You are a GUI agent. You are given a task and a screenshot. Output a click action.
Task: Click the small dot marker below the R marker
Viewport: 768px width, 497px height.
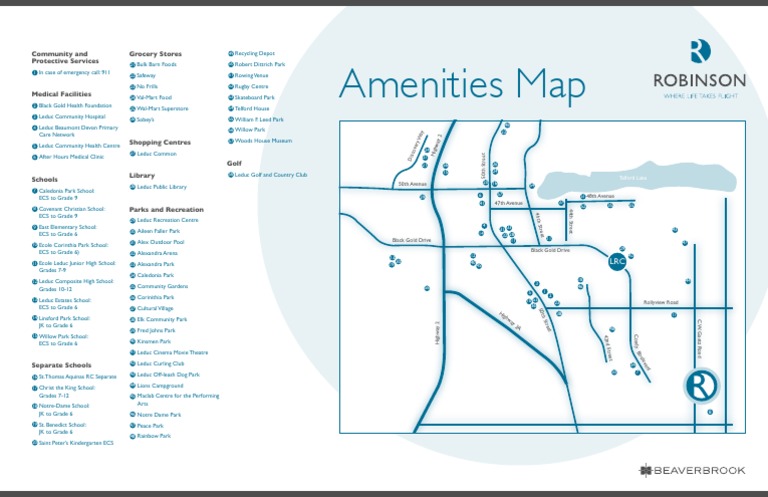point(710,412)
